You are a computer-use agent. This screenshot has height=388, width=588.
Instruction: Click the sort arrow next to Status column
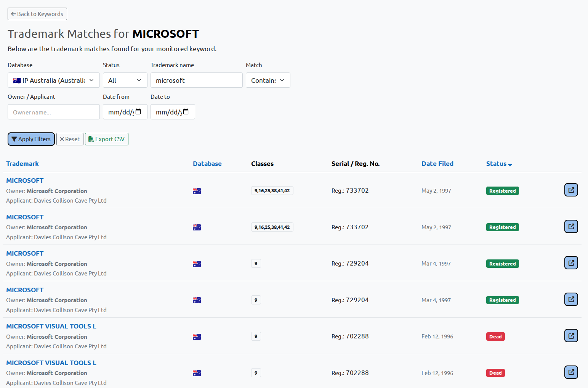510,164
